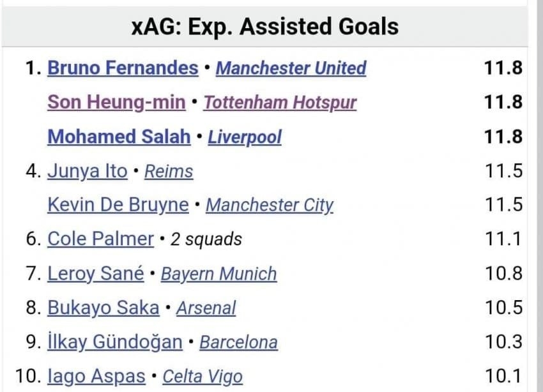Open the Manchester United team link
This screenshot has width=543, height=392.
[291, 68]
